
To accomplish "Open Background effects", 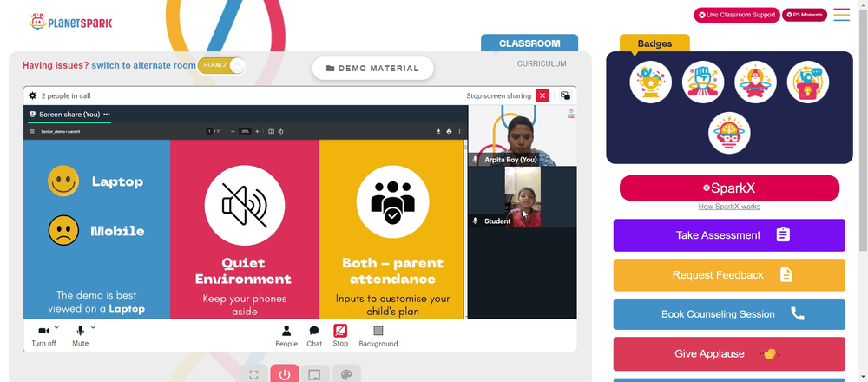I will click(x=378, y=336).
